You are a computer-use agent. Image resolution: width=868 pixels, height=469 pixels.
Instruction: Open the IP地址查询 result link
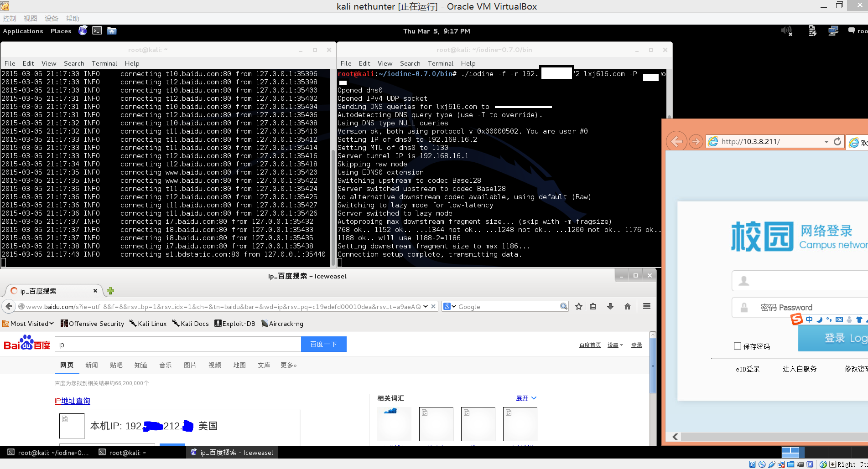(73, 401)
